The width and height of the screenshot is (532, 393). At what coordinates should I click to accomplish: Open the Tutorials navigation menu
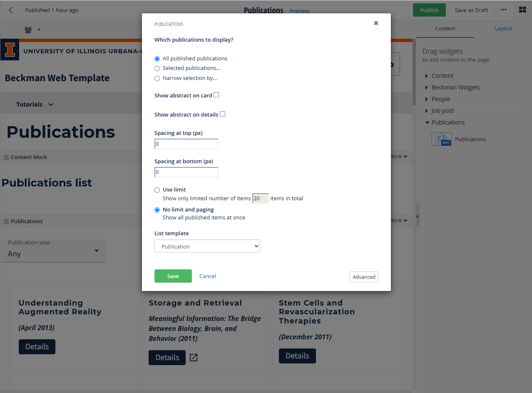[35, 104]
